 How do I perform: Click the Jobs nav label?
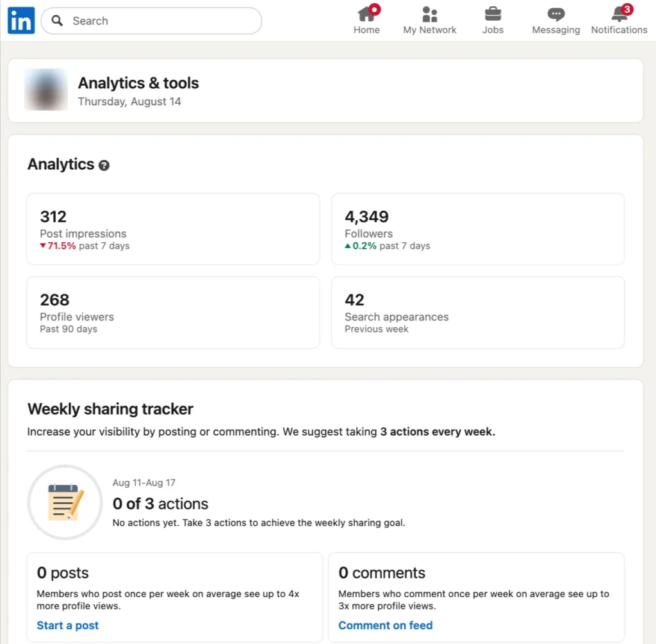pyautogui.click(x=493, y=30)
